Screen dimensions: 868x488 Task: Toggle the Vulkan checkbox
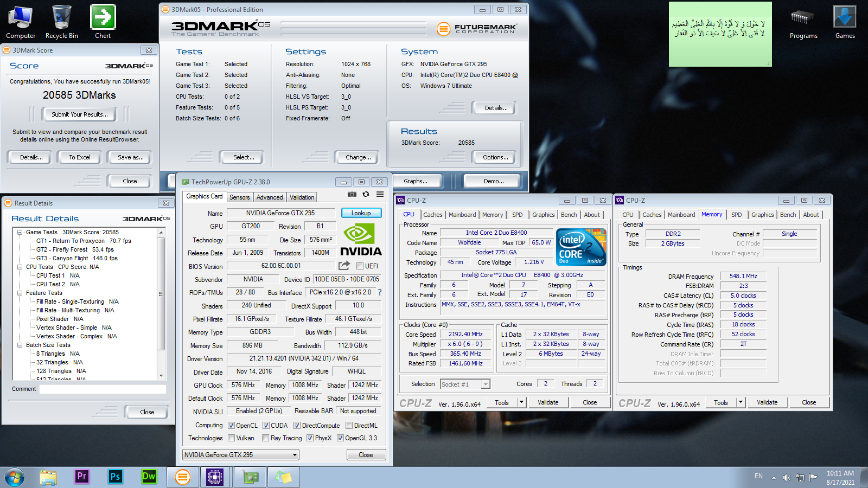pos(232,438)
